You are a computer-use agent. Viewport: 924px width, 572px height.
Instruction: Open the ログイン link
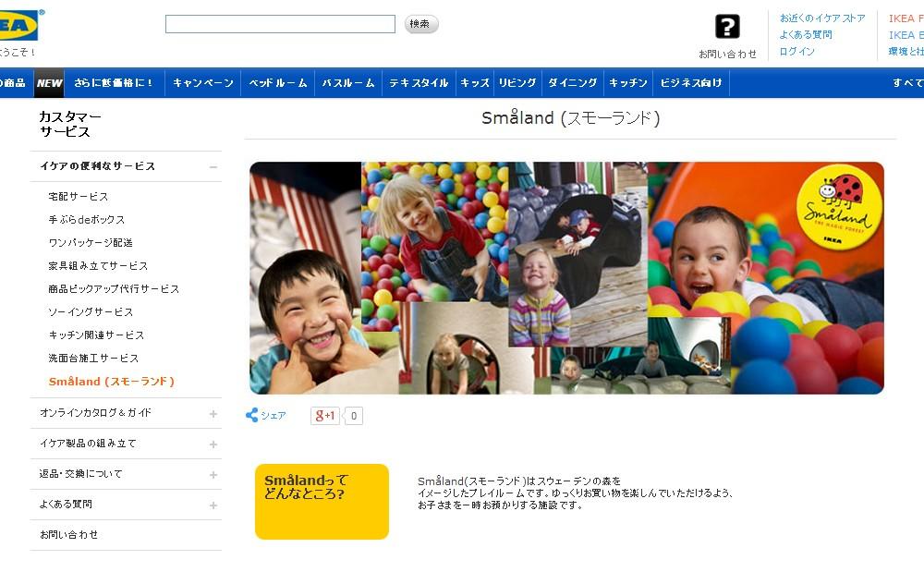pyautogui.click(x=796, y=51)
